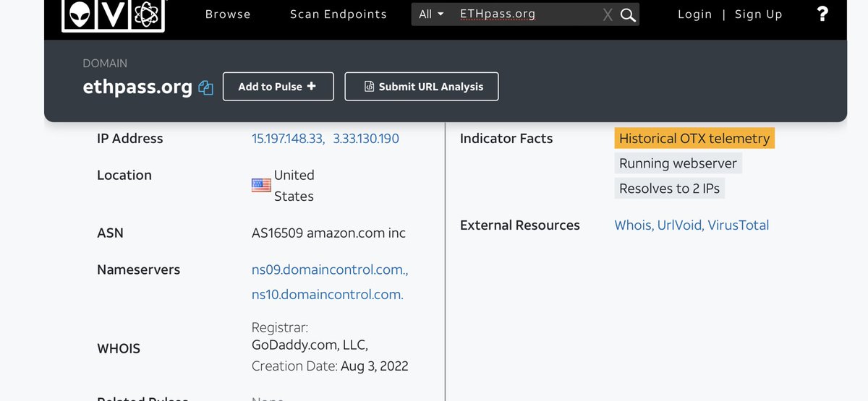
Task: Open nameserver ns09.domaincontrol.com link
Action: pos(329,270)
